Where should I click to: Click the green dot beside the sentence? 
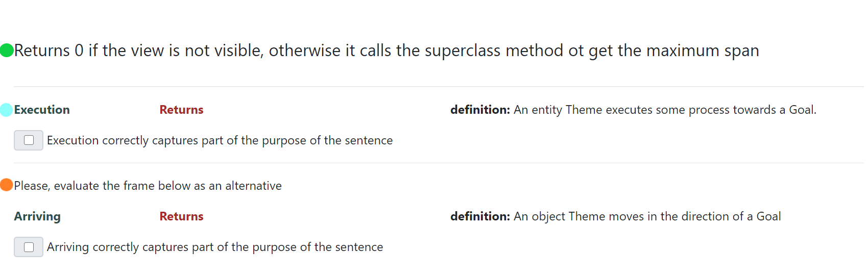click(x=7, y=51)
